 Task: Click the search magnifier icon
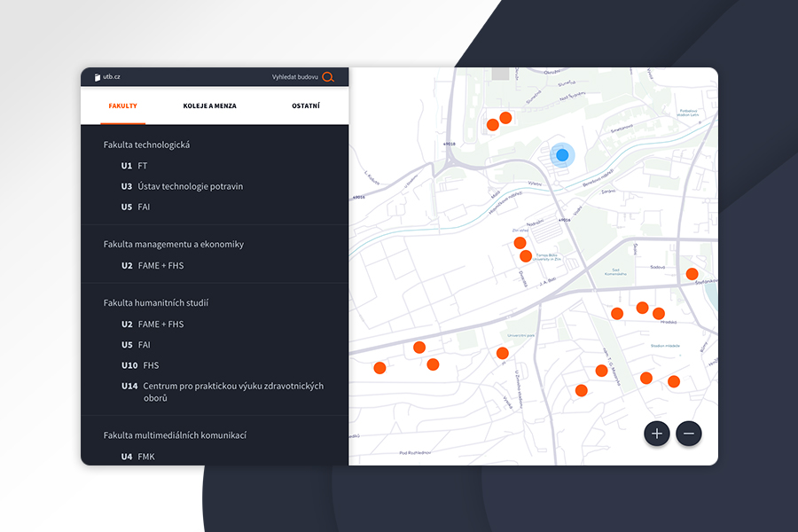click(x=328, y=77)
